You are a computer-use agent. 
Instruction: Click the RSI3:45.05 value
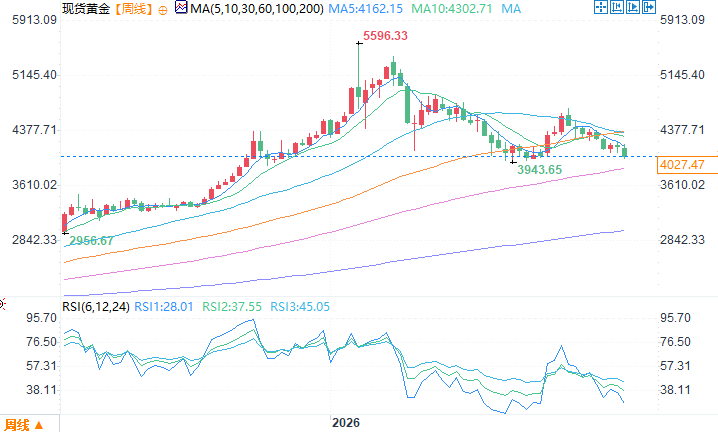click(300, 306)
